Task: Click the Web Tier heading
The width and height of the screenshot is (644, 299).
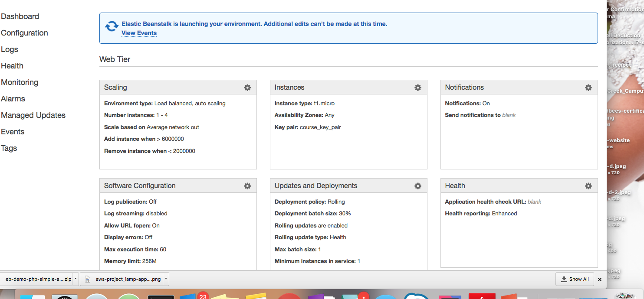Action: pyautogui.click(x=115, y=59)
